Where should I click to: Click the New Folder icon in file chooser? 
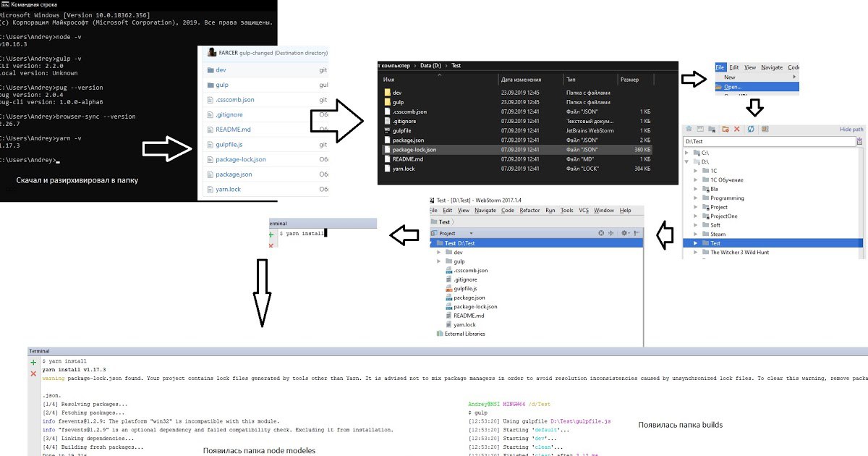tap(726, 129)
